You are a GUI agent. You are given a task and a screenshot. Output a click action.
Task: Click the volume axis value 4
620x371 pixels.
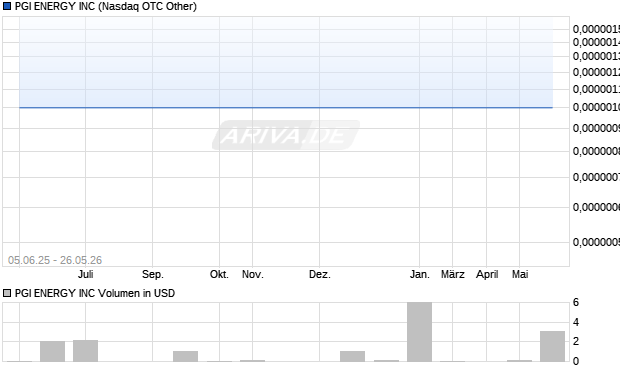tap(576, 322)
